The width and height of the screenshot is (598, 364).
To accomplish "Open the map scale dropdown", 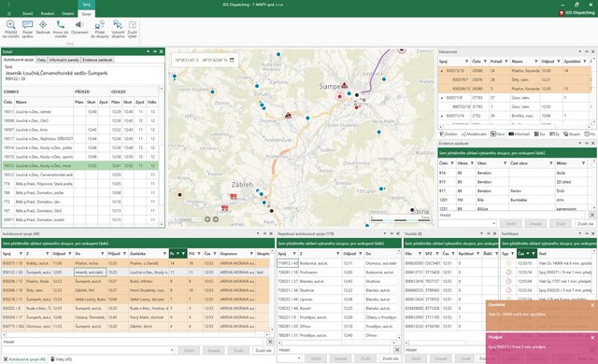I will [x=198, y=219].
